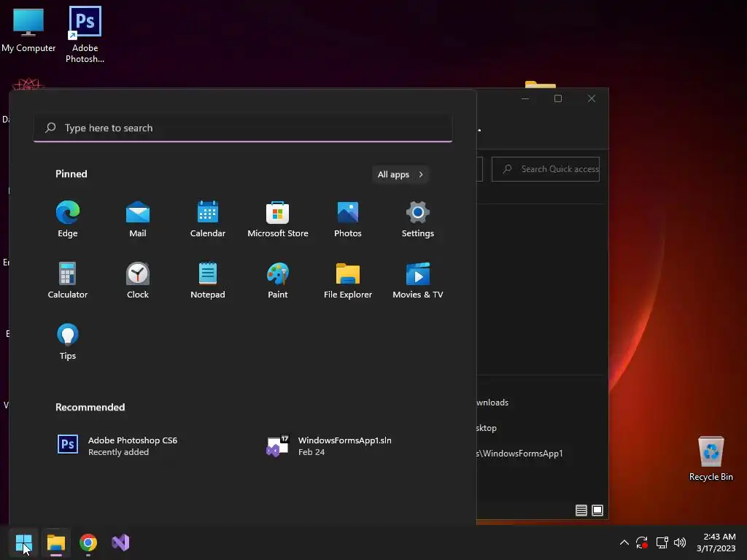Viewport: 747px width, 560px height.
Task: Launch the Photos app
Action: [x=348, y=219]
